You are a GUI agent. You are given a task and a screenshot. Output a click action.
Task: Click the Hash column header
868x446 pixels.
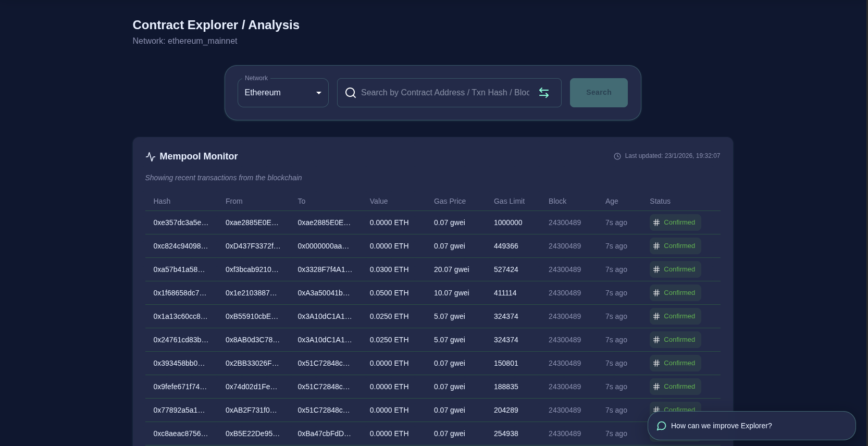pos(162,201)
